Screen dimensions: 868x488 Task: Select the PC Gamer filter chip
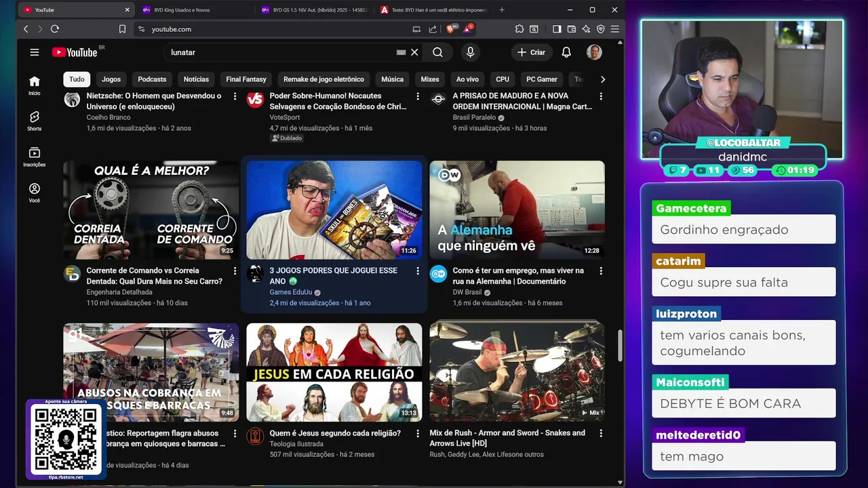point(542,79)
